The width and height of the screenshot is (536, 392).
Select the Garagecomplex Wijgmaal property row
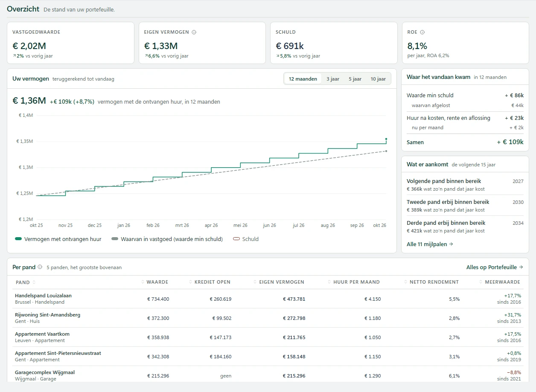click(x=268, y=374)
